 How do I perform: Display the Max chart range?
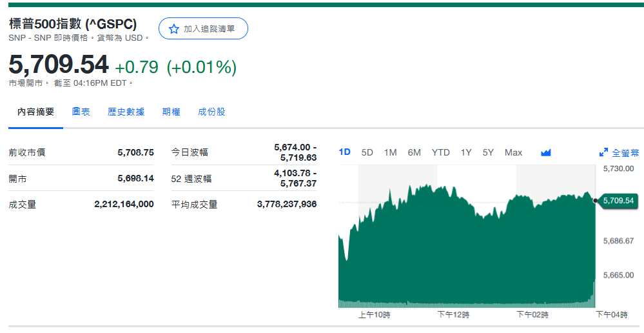(513, 152)
